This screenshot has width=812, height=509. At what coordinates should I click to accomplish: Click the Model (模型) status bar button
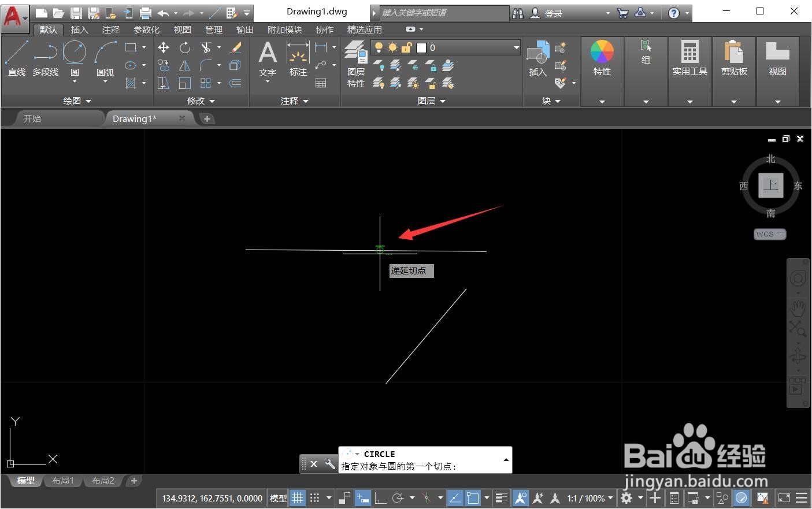click(279, 498)
